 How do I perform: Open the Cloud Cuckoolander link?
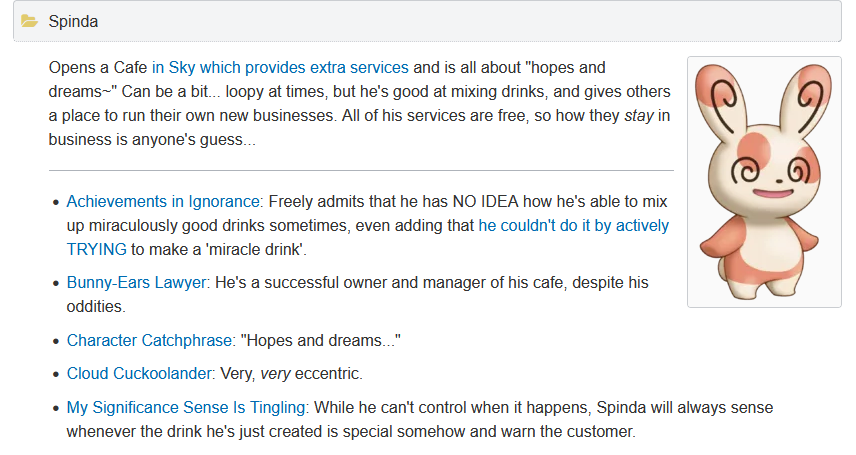pyautogui.click(x=139, y=374)
